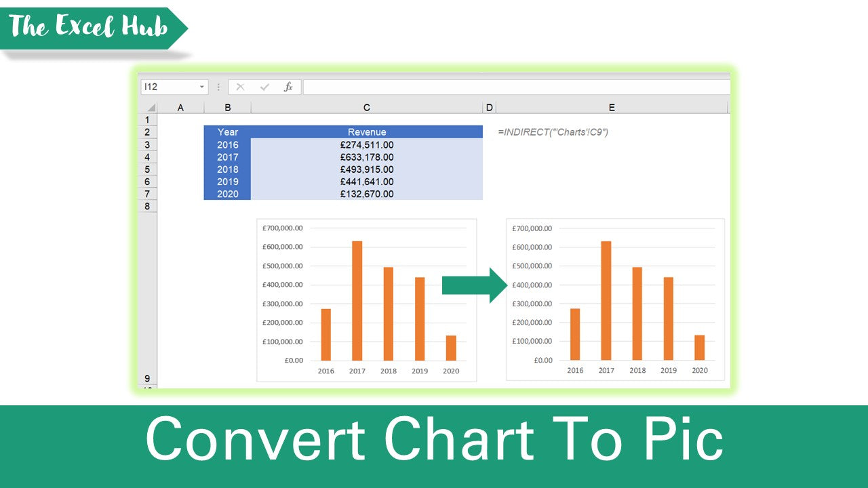Click the £700,000.00 axis label, left chart

click(283, 228)
